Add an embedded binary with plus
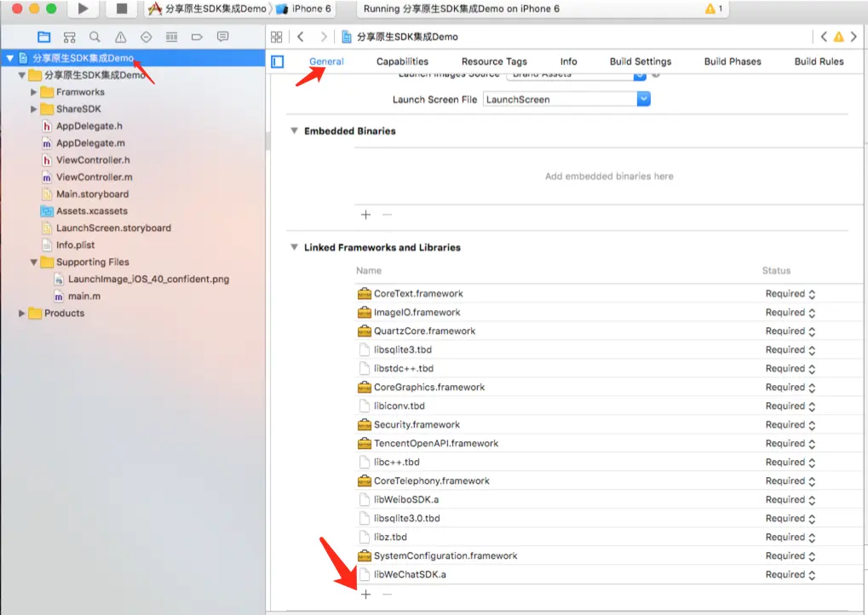Viewport: 868px width, 615px height. tap(366, 215)
